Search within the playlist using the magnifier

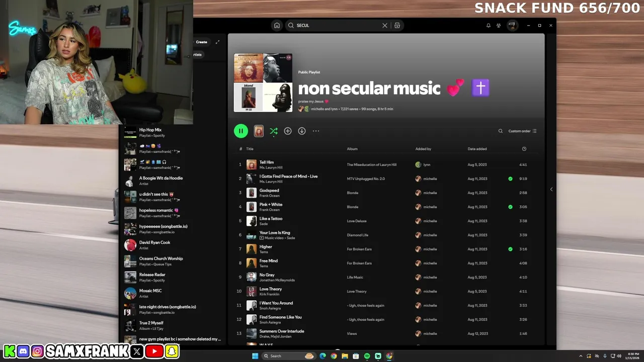[501, 131]
